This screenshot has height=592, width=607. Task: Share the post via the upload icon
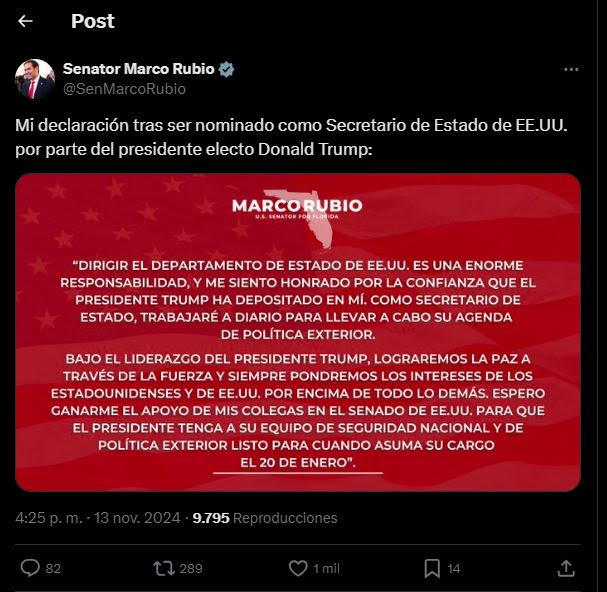coord(566,568)
